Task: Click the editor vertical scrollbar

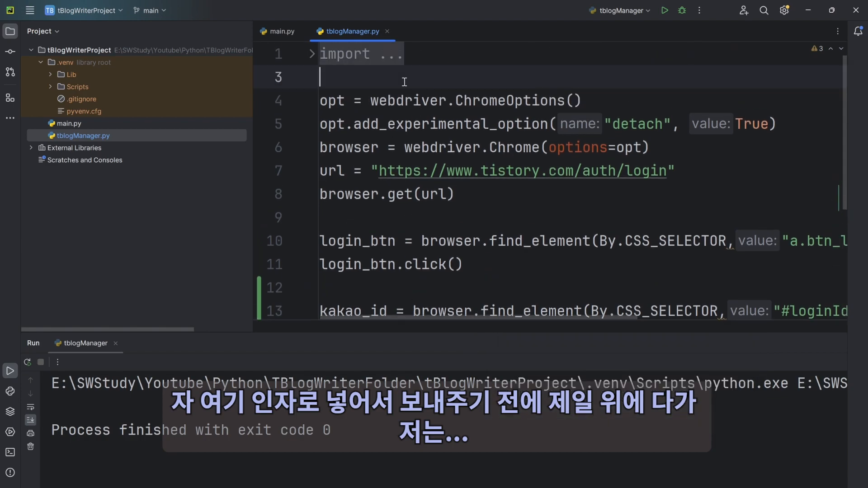Action: pos(844,132)
